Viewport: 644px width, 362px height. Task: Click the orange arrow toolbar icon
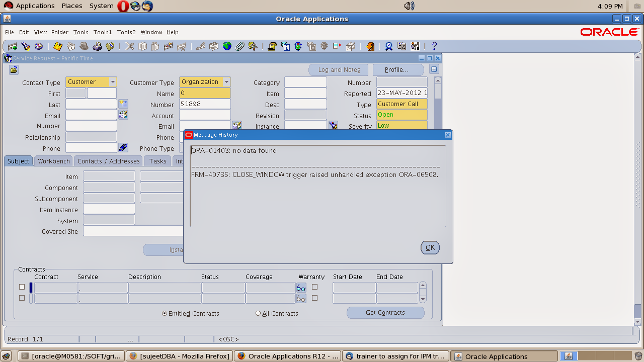click(x=370, y=46)
